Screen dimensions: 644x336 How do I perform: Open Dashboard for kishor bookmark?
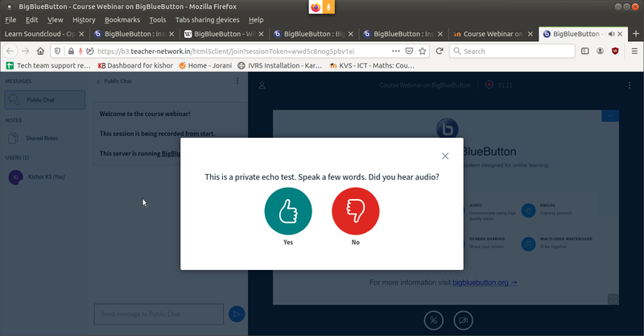coord(135,65)
